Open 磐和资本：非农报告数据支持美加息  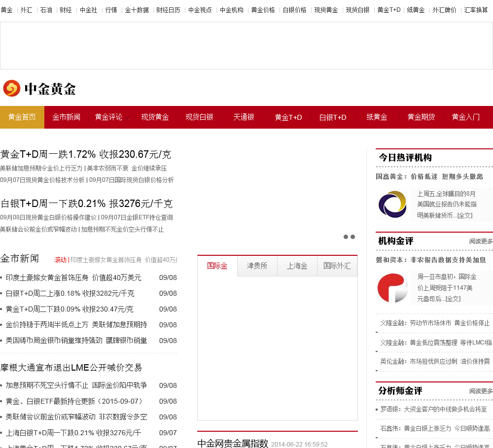point(431,260)
